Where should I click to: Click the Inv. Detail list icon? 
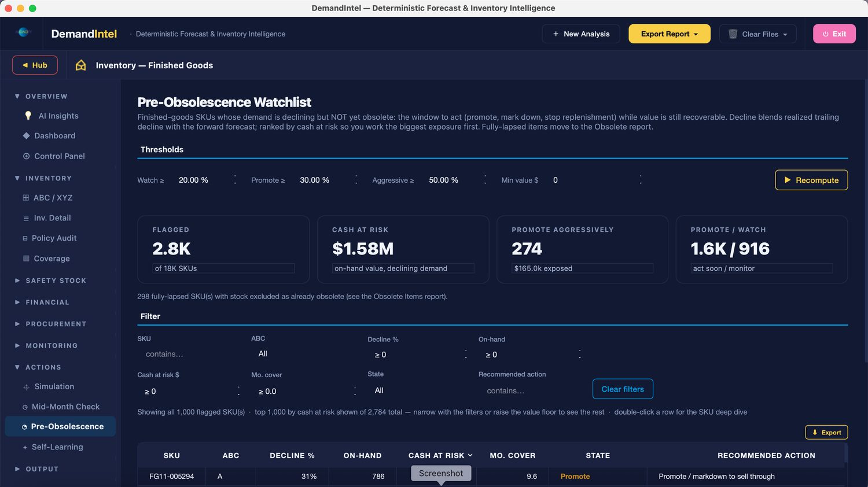26,219
